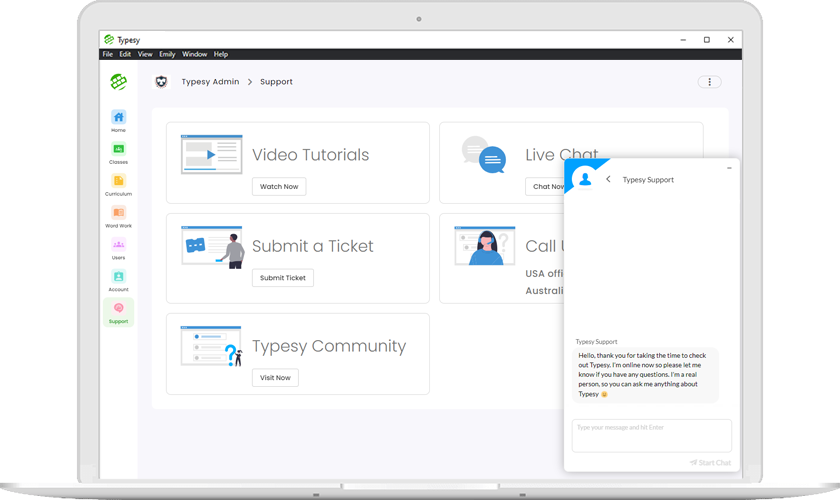Open the Edit menu

[125, 54]
